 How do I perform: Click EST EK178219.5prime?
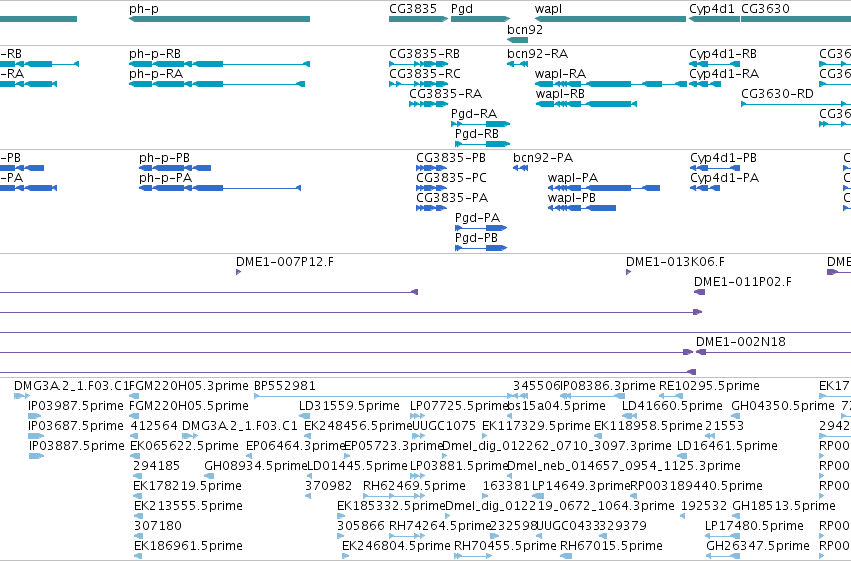pyautogui.click(x=138, y=496)
